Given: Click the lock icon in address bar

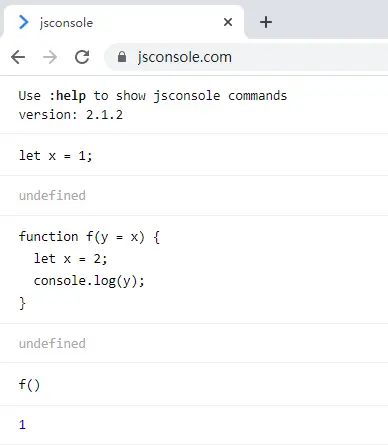Looking at the screenshot, I should point(122,57).
